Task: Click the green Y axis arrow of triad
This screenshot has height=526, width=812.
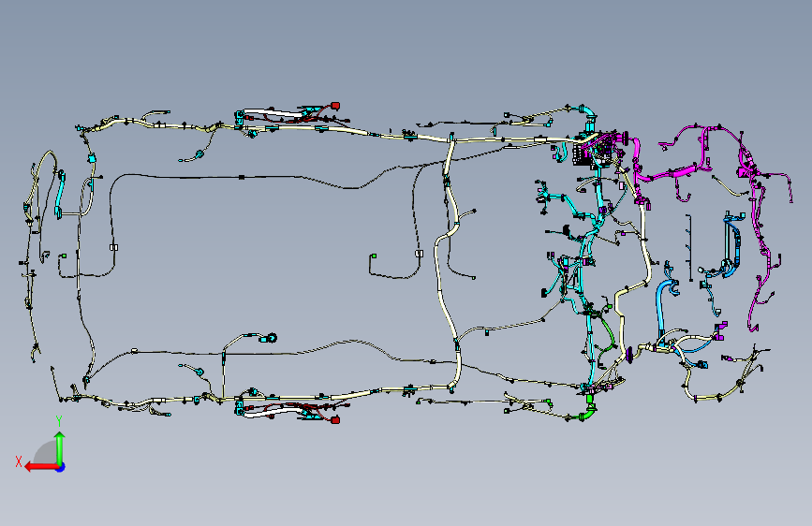Action: click(x=60, y=449)
